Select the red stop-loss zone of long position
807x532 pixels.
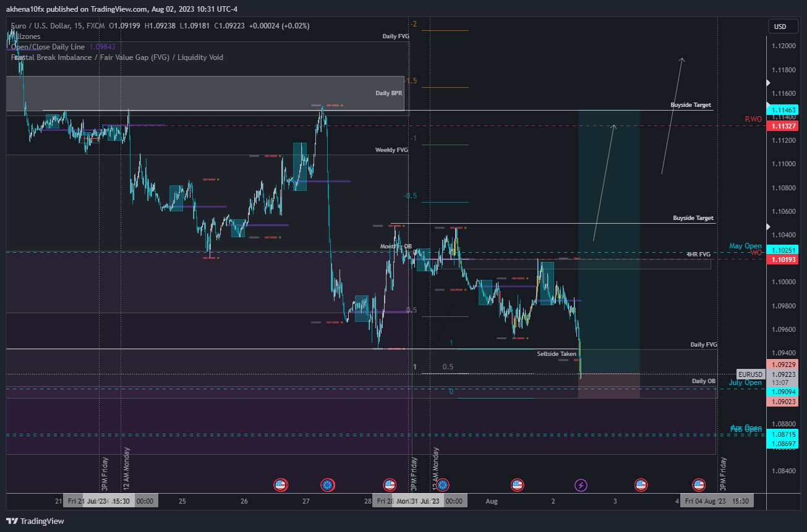click(x=609, y=386)
